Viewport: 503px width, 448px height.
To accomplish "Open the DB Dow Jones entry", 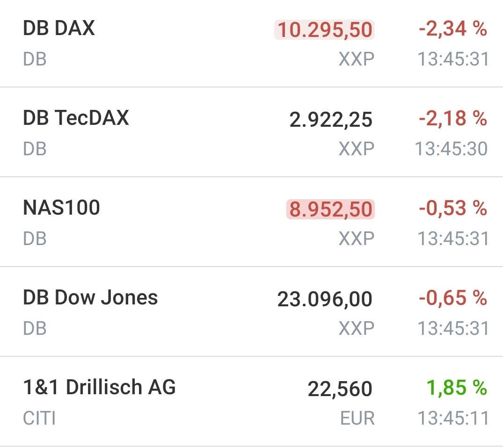I will (90, 297).
